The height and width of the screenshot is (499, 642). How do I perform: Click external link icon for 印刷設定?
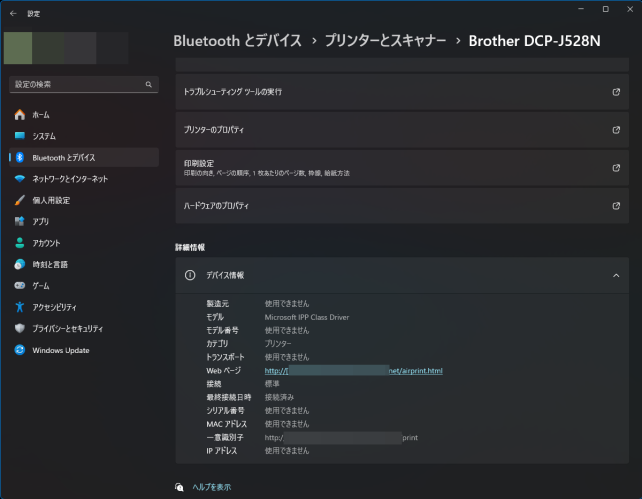point(616,168)
